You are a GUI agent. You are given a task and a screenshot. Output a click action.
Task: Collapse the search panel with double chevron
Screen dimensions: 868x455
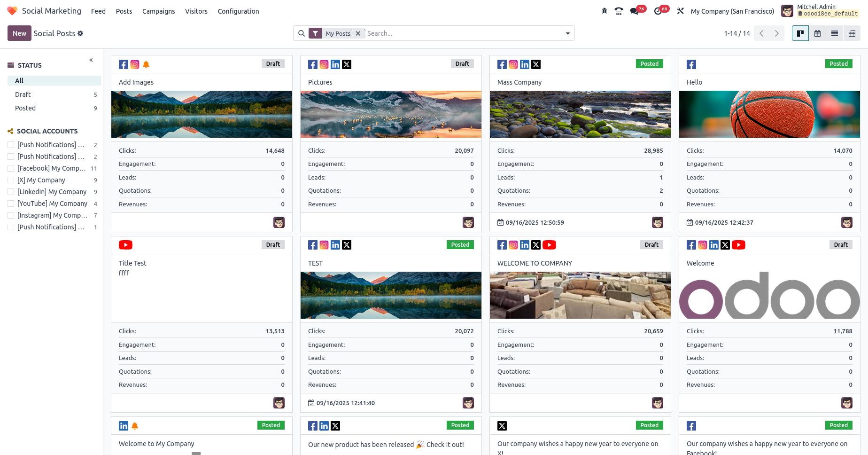(91, 60)
